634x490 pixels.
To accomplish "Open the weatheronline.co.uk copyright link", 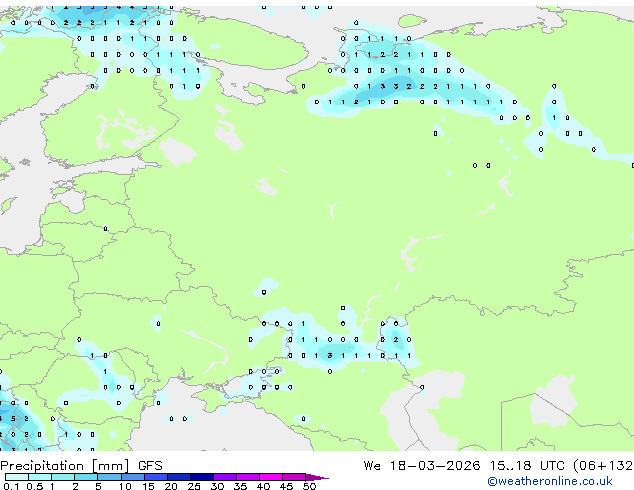I will pos(550,481).
